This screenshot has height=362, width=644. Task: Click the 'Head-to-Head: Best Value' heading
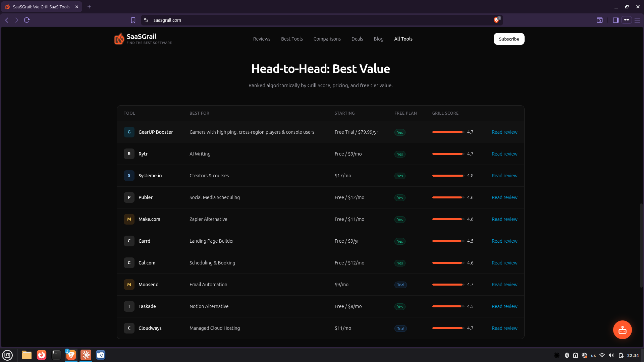click(321, 69)
